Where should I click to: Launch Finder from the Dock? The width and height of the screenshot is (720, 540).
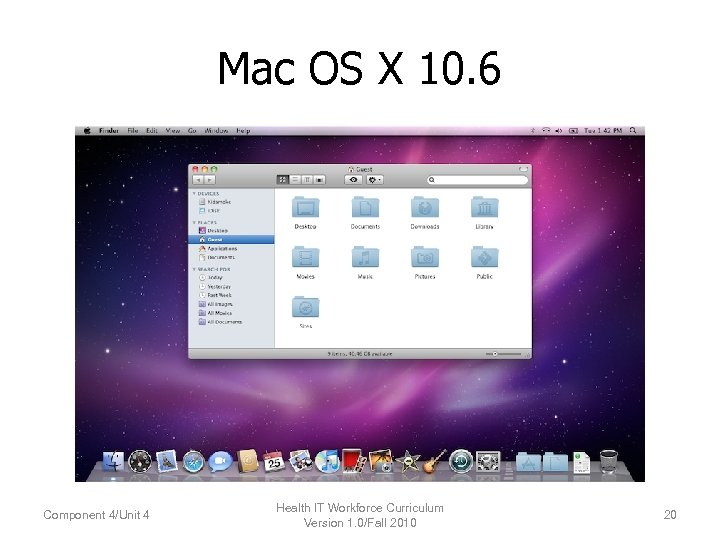click(112, 461)
